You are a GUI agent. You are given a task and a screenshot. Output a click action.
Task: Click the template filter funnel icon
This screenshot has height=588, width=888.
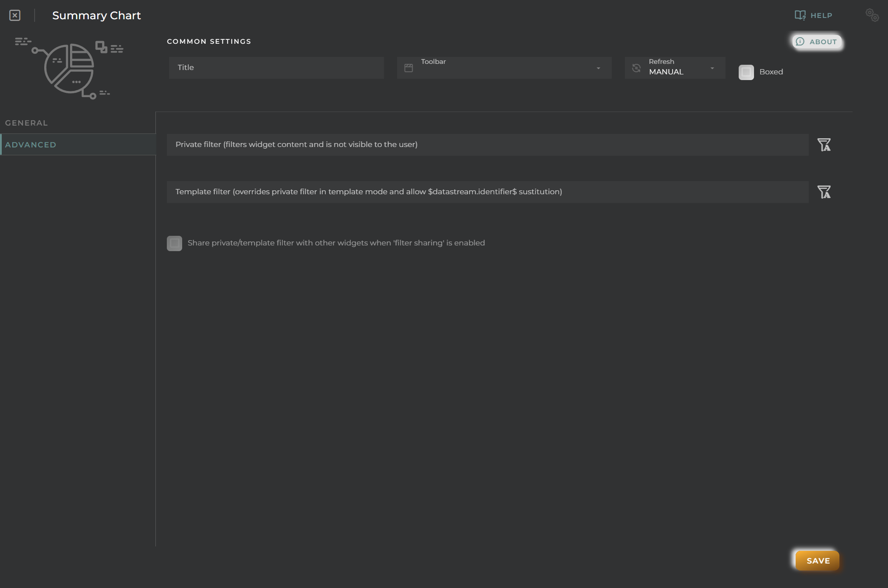coord(824,192)
